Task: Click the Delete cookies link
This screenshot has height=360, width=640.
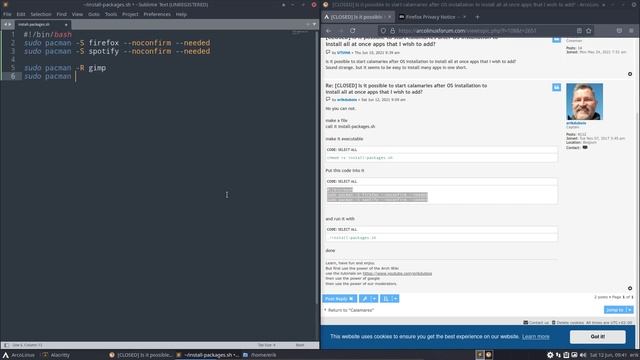Action: (x=568, y=322)
